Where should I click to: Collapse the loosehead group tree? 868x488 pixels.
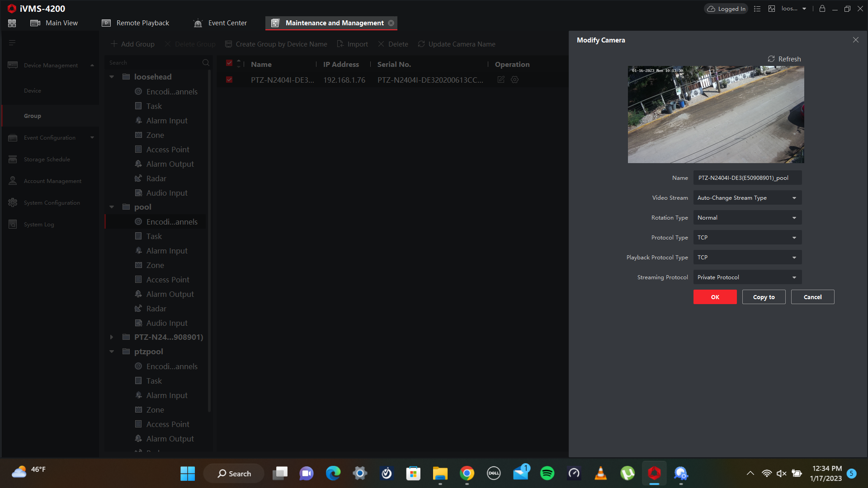click(x=112, y=77)
